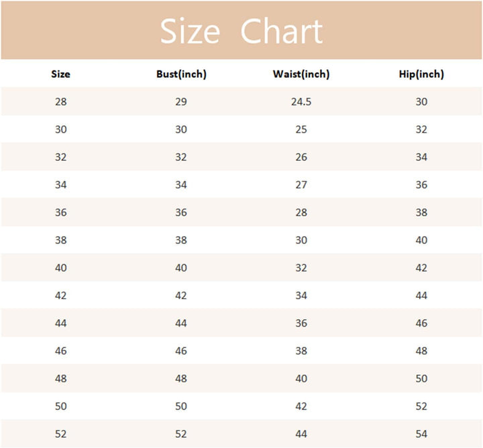
Task: Click the size 30 row label
Action: 61,129
